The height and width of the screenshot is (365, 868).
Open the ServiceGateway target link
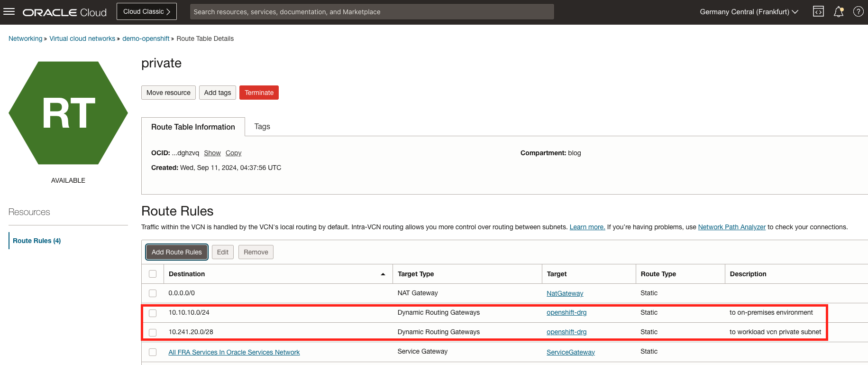571,352
